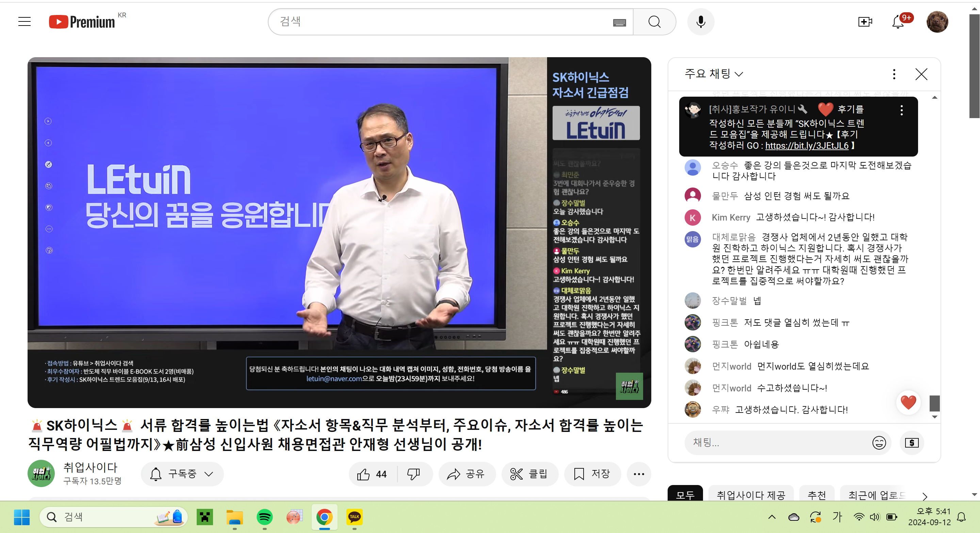Click 오승수's chat avatar

(x=692, y=167)
